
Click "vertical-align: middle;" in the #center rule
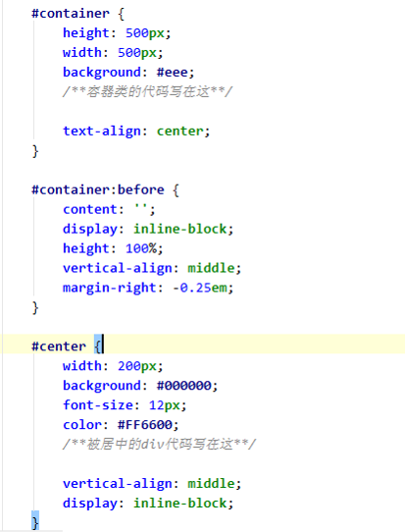152,484
